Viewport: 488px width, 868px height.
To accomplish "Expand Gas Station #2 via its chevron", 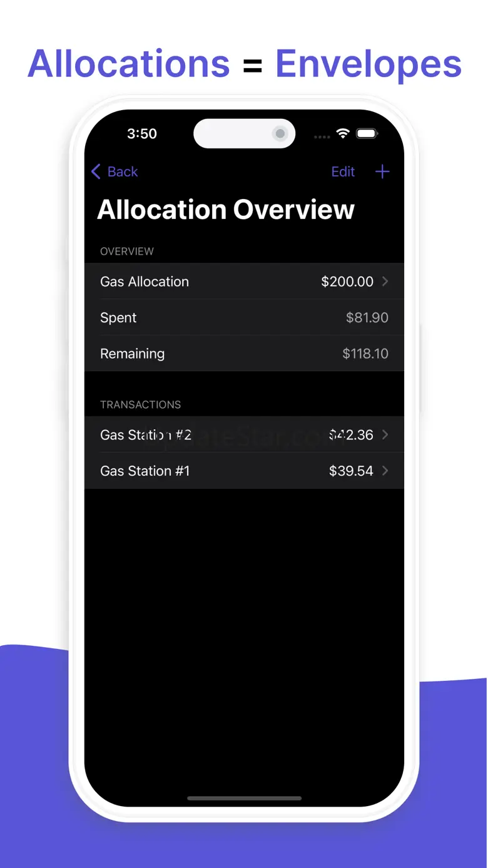I will pos(385,435).
